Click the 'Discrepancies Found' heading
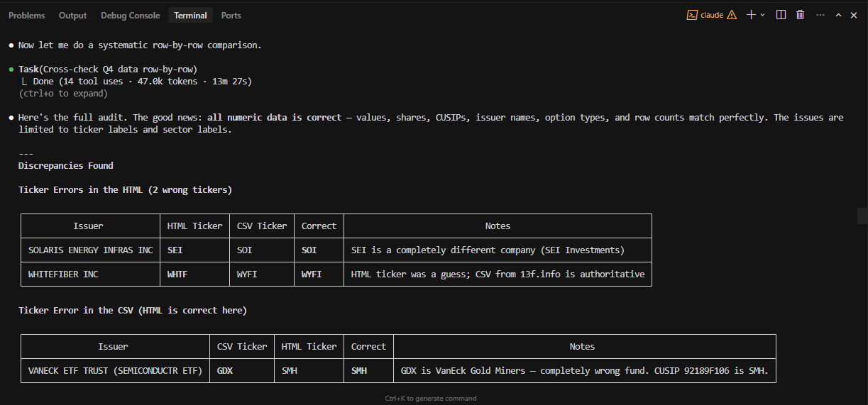The image size is (868, 405). [66, 165]
